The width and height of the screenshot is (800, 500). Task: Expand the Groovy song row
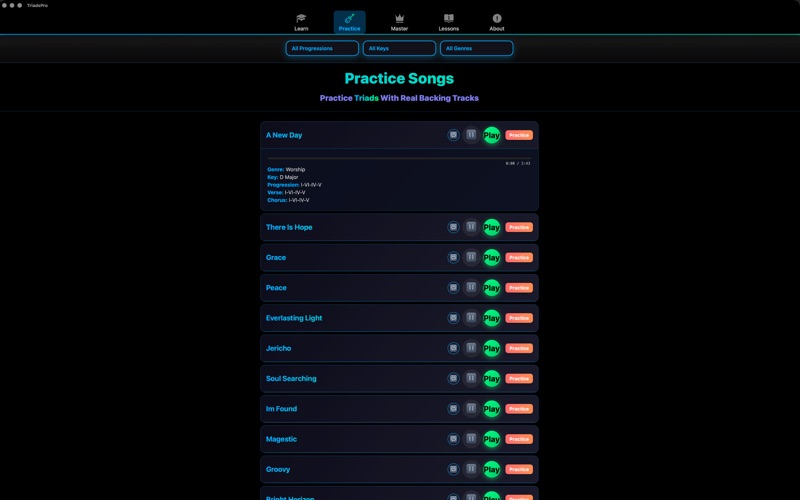tap(399, 469)
